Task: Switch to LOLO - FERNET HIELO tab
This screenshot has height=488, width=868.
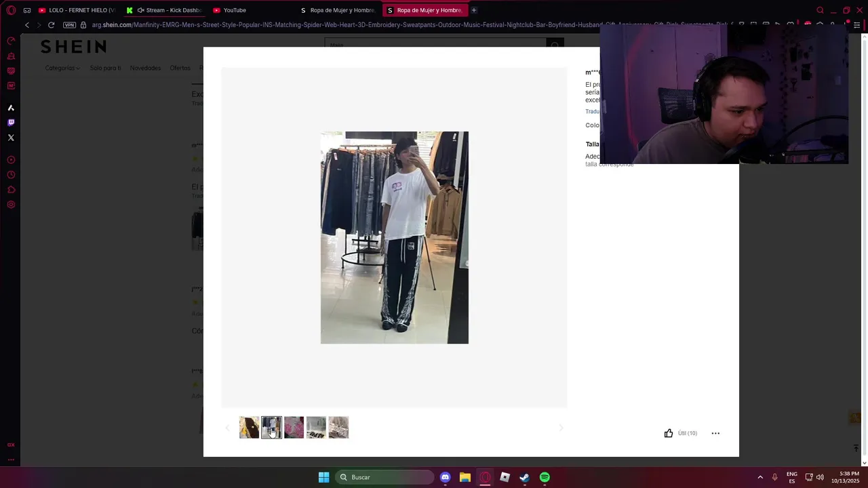Action: [77, 10]
